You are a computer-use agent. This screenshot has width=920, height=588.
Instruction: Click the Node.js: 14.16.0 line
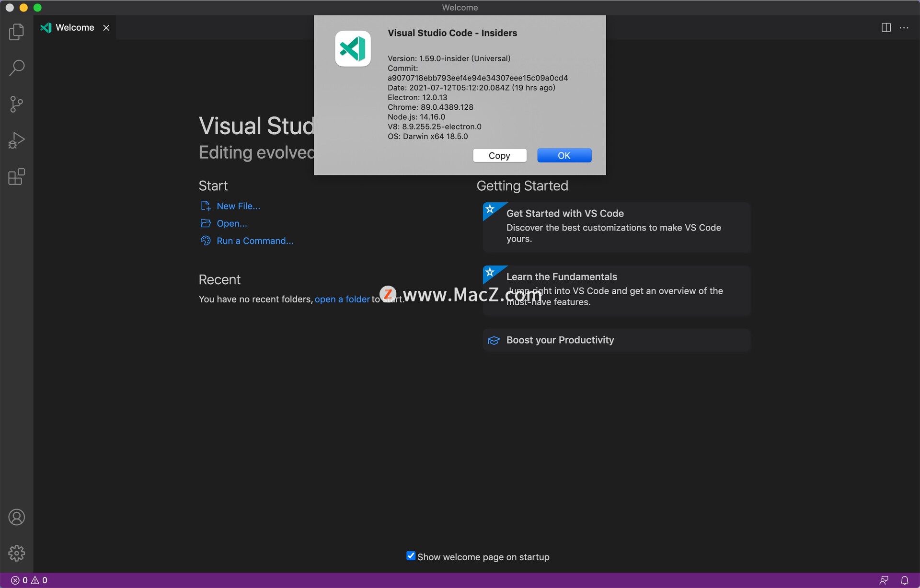coord(416,117)
